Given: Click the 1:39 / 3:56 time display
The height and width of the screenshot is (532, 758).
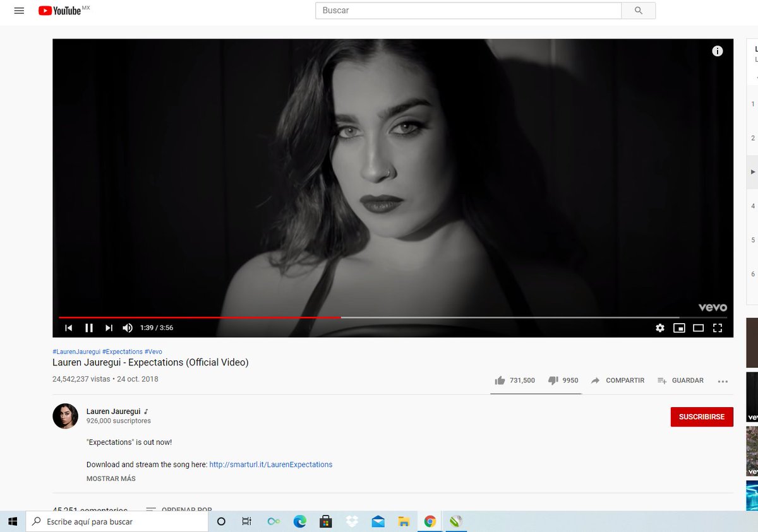Looking at the screenshot, I should coord(157,328).
